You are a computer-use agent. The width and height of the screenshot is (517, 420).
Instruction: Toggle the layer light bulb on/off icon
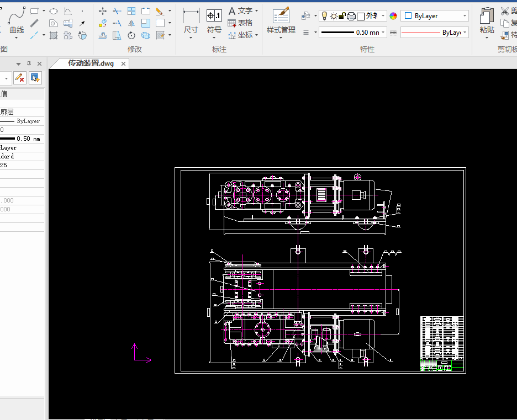(x=325, y=16)
